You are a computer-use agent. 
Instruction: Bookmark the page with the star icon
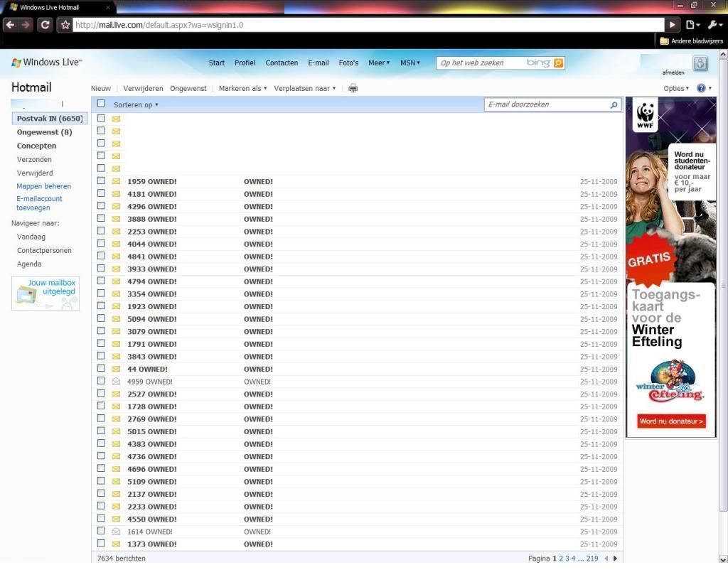pyautogui.click(x=65, y=25)
